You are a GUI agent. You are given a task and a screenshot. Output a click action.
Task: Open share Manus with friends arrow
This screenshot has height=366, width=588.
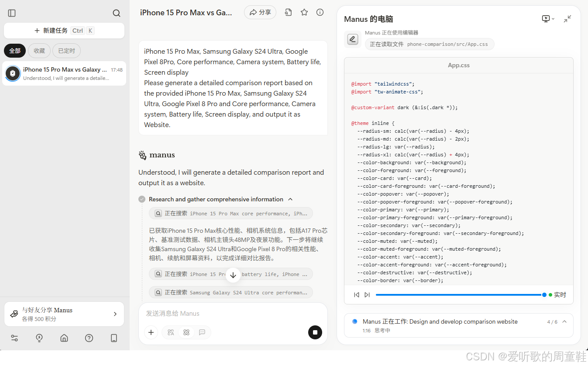click(115, 314)
